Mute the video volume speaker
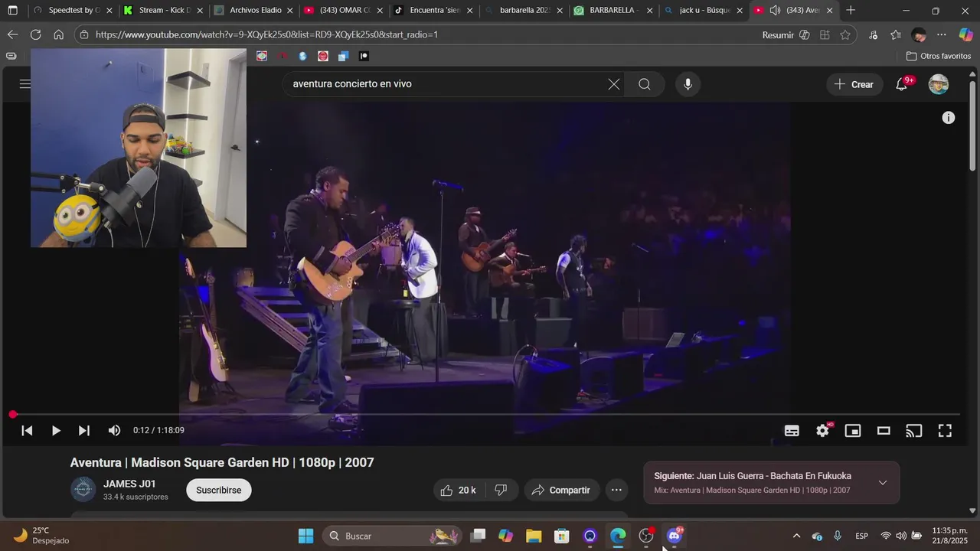Screen dimensions: 980x551 (114, 431)
